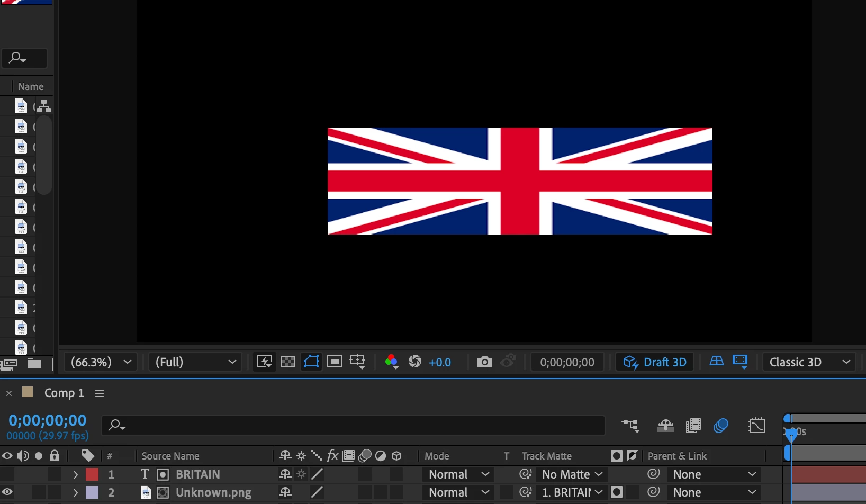Image resolution: width=866 pixels, height=504 pixels.
Task: Open grid and guide options icon
Action: (358, 362)
